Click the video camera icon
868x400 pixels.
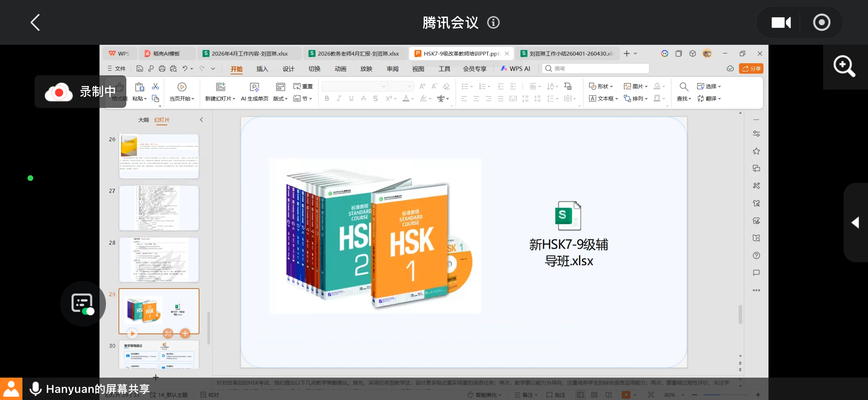(781, 23)
